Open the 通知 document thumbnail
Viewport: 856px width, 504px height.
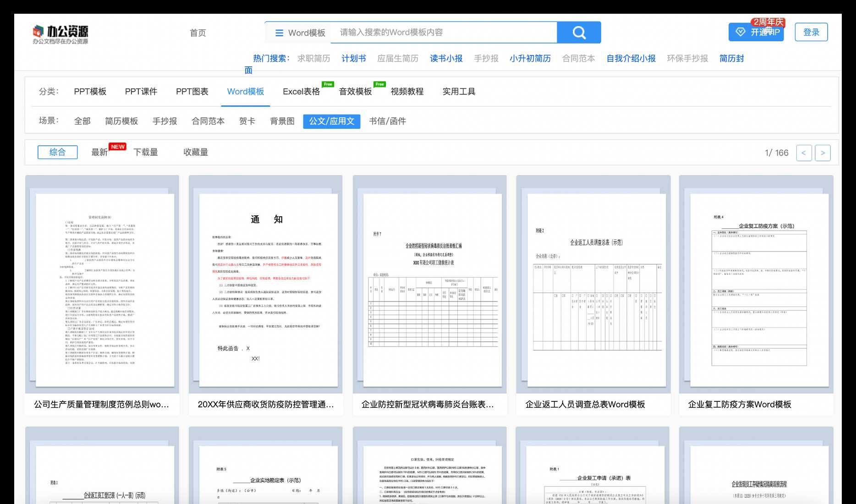(x=266, y=289)
